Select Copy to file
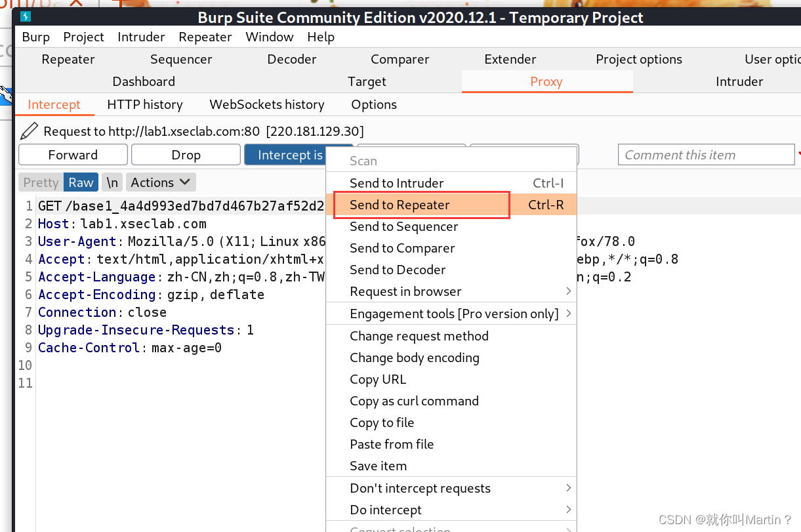The image size is (801, 532). click(x=451, y=422)
